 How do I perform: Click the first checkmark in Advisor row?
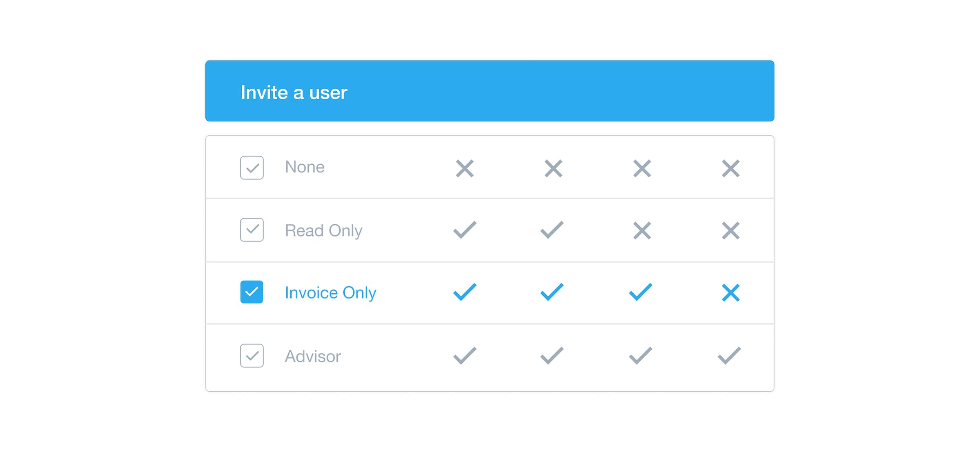465,356
